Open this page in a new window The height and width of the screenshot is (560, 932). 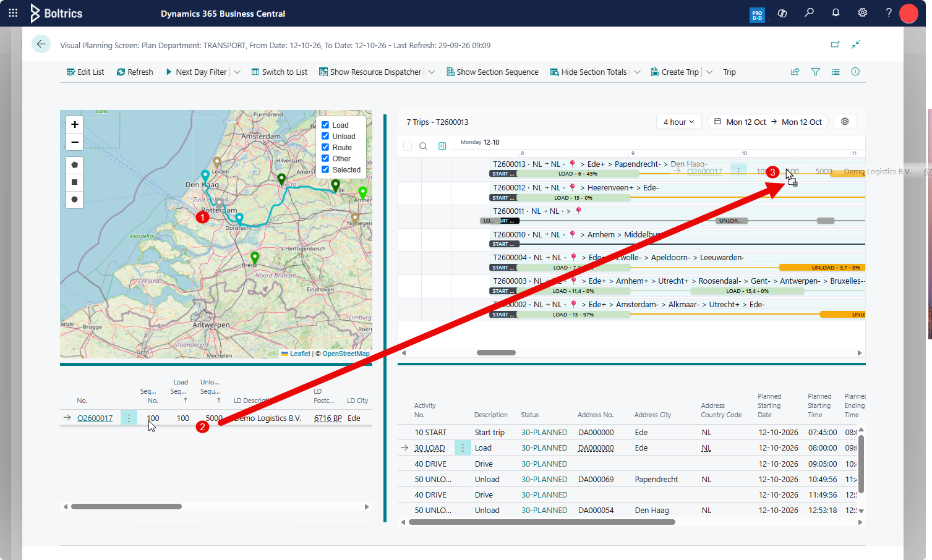(835, 45)
